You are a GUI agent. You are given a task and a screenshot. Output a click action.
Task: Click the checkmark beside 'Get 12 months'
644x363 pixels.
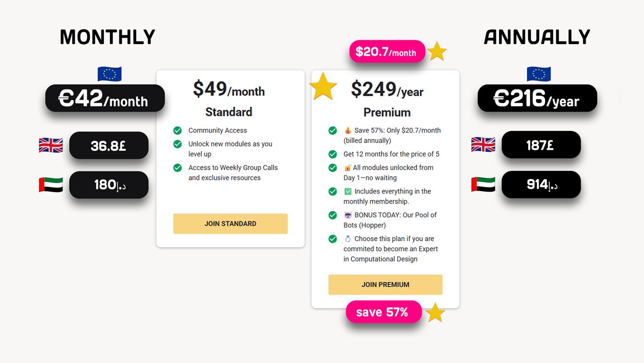[333, 154]
